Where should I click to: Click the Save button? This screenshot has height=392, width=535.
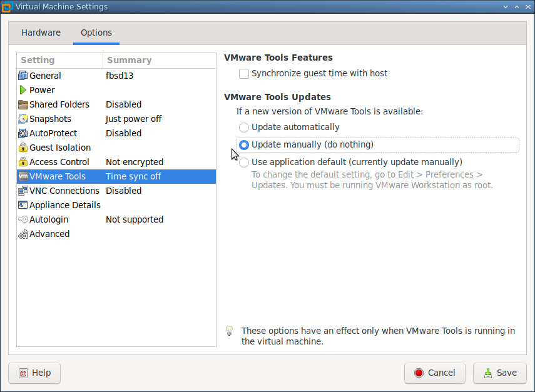[500, 373]
